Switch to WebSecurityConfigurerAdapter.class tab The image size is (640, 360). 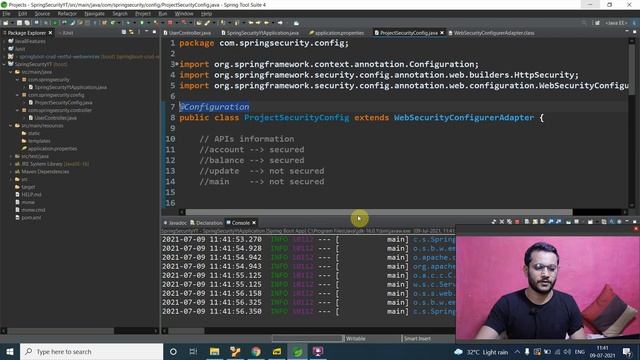[491, 33]
